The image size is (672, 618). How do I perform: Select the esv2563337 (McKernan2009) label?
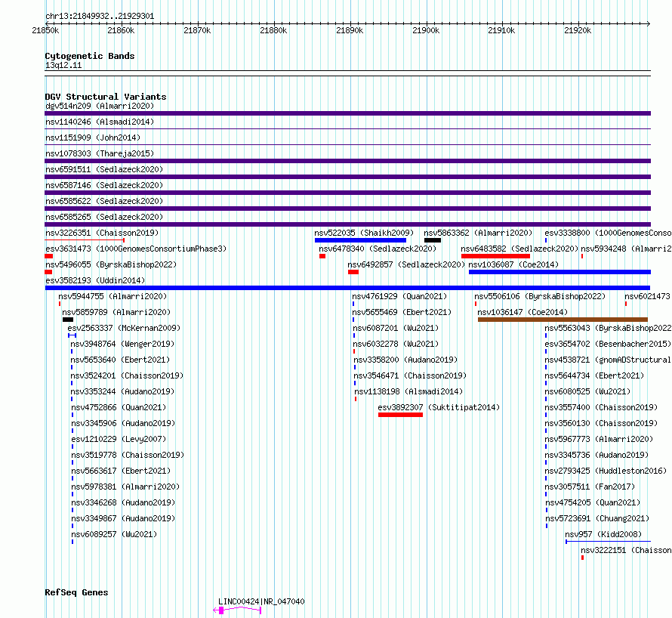tap(124, 328)
